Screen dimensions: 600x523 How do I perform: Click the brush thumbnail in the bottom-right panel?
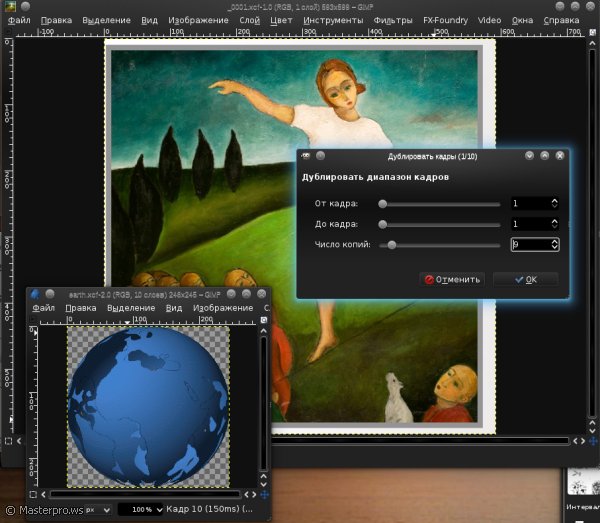pos(583,482)
